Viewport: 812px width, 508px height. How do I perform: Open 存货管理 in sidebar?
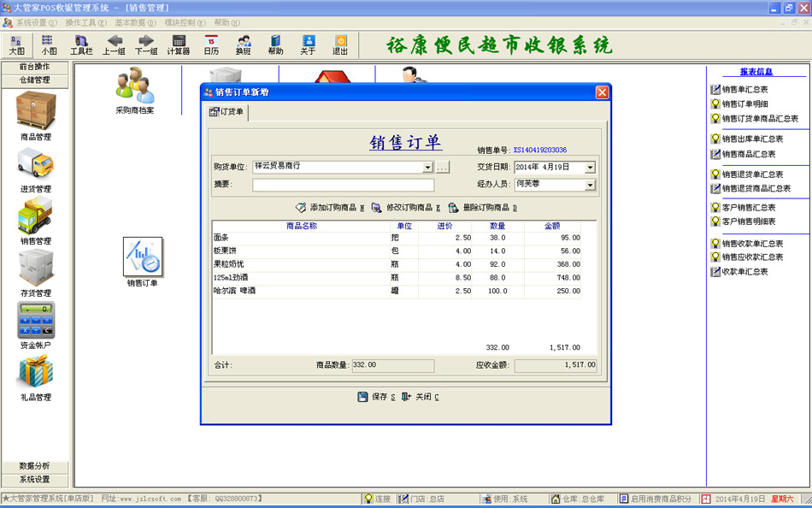[x=36, y=273]
